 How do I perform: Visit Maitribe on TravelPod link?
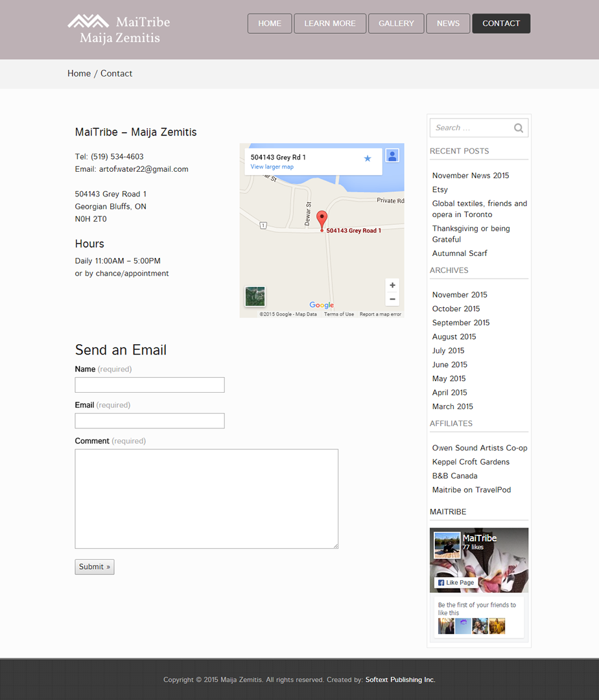(x=471, y=490)
